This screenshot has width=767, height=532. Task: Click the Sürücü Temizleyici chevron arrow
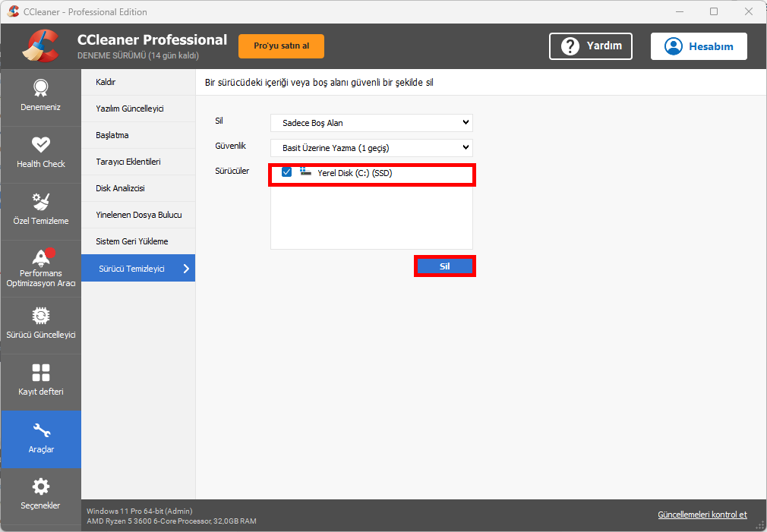[x=186, y=268]
